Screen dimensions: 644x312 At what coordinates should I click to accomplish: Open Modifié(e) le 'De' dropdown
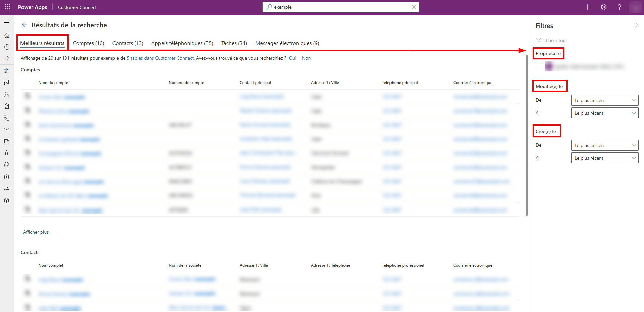[605, 100]
